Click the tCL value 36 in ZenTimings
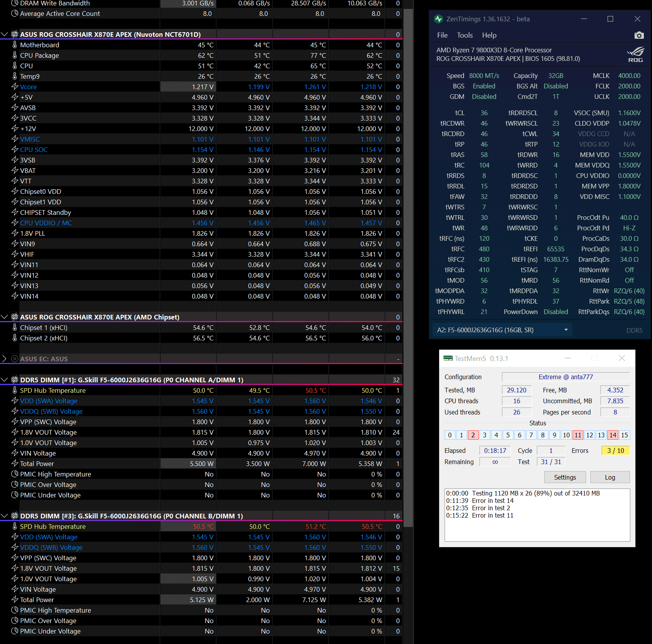 tap(484, 113)
